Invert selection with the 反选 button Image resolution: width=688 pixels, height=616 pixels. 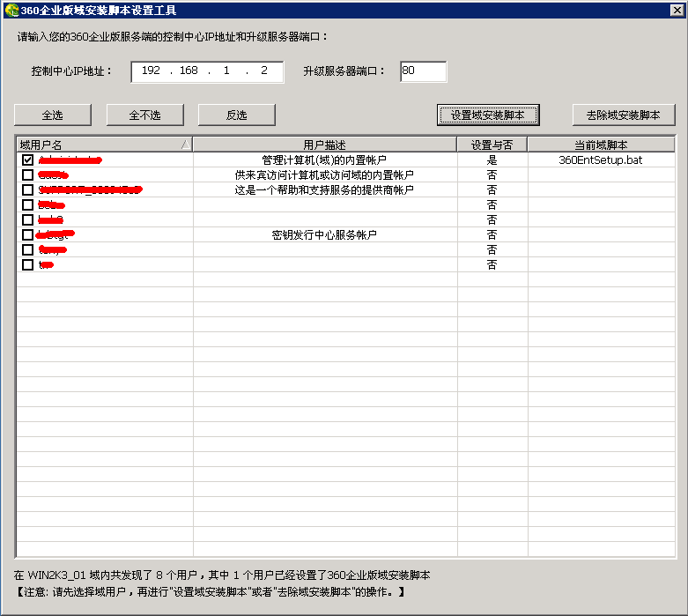(236, 115)
